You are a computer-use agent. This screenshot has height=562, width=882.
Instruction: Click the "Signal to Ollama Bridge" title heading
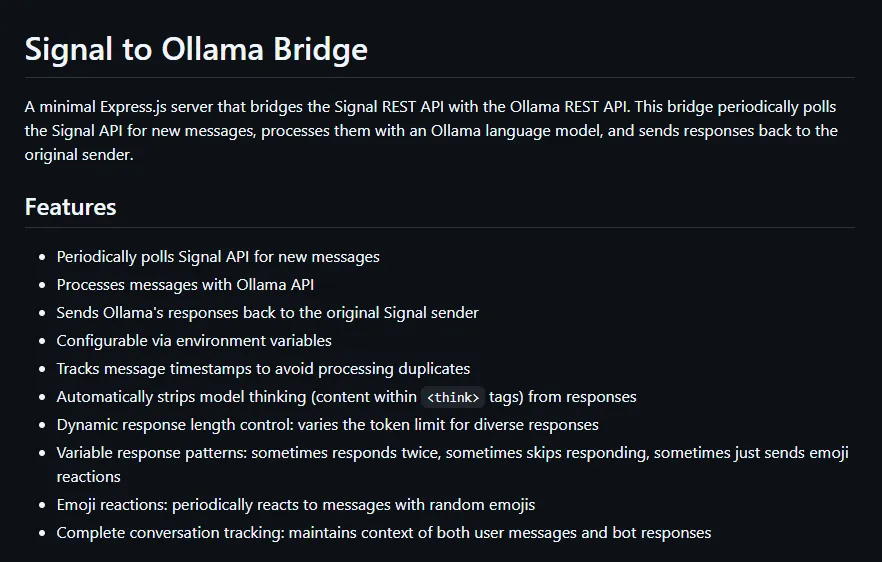coord(196,49)
